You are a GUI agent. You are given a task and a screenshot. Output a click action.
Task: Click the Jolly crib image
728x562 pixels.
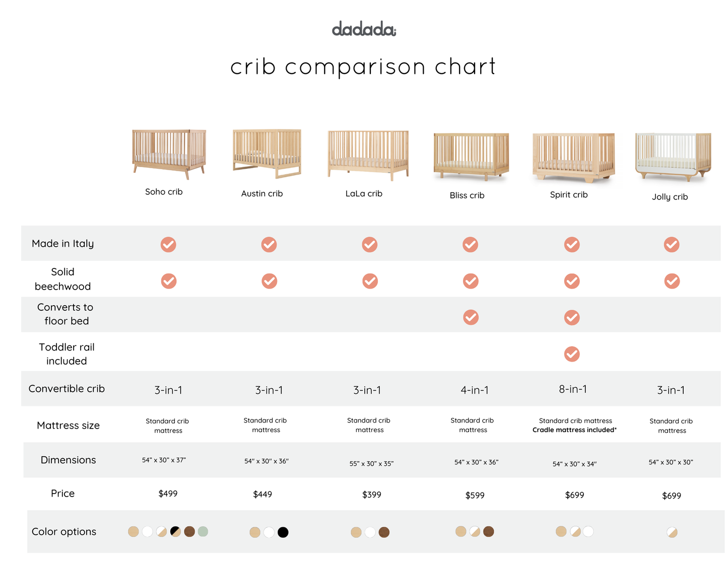pos(673,157)
